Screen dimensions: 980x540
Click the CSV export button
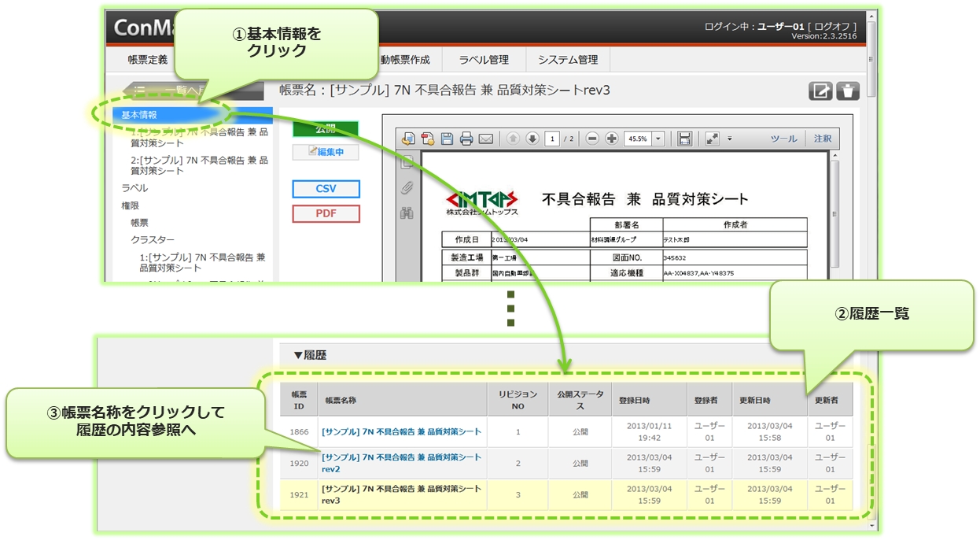click(326, 189)
